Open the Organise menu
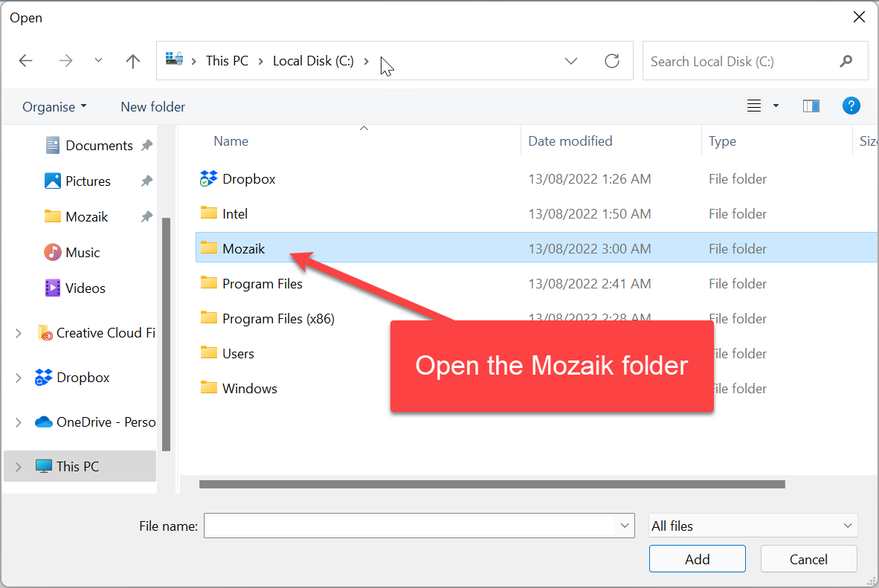Viewport: 879px width, 588px height. (x=54, y=106)
